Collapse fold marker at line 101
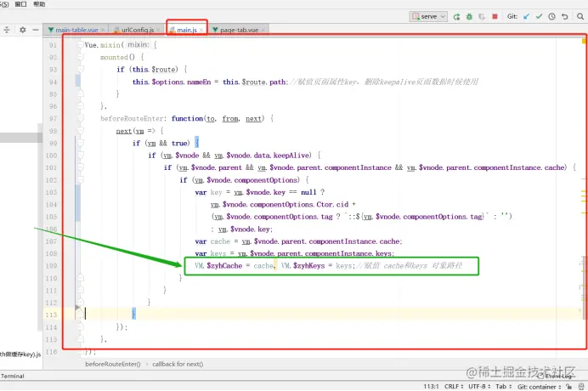588x391 pixels. [80, 167]
